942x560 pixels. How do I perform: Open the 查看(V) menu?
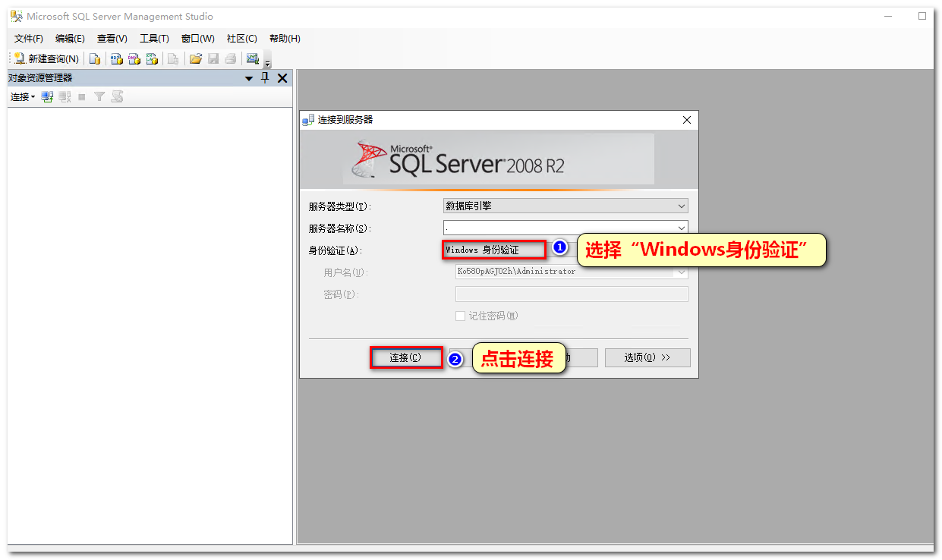(112, 39)
